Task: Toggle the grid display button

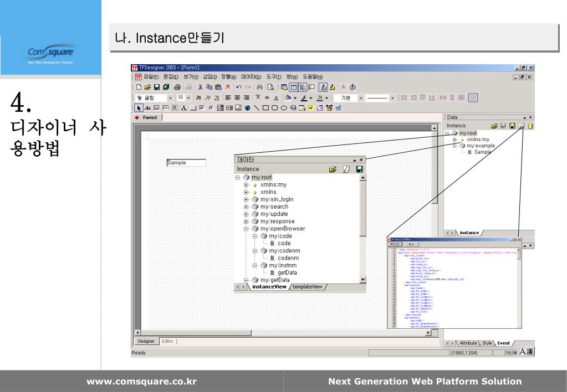Action: click(x=473, y=97)
